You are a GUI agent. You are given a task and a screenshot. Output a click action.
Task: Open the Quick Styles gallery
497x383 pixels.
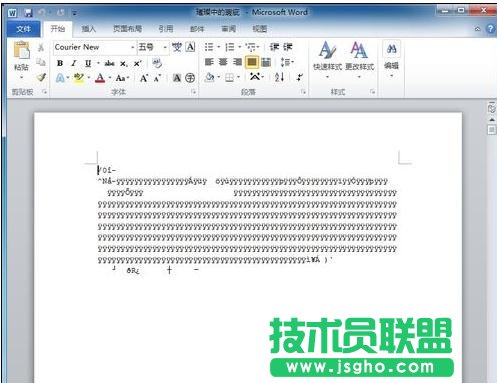tap(327, 60)
